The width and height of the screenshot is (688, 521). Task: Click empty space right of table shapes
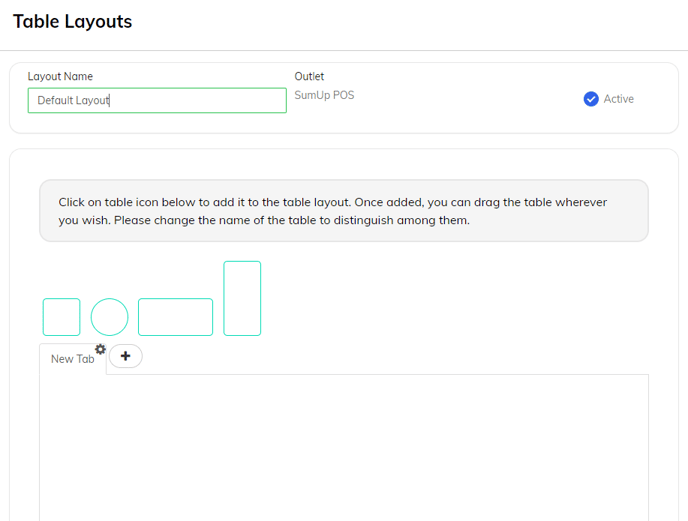(454, 298)
